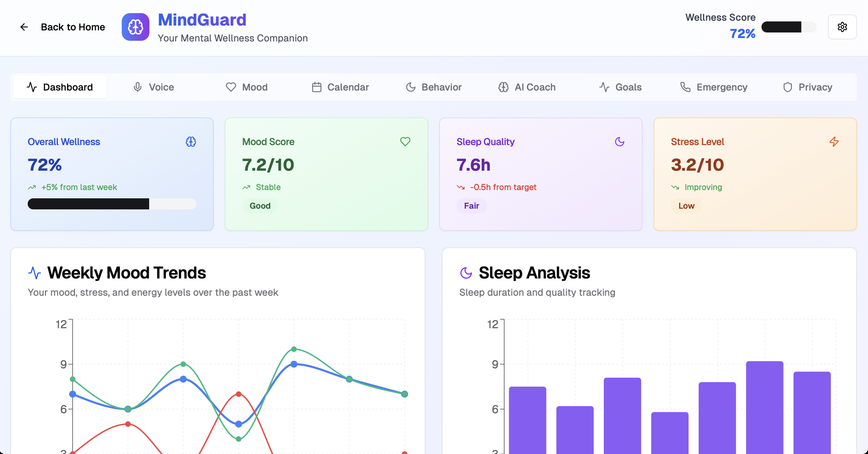
Task: Click moon icon in Sleep Quality card
Action: [x=619, y=142]
